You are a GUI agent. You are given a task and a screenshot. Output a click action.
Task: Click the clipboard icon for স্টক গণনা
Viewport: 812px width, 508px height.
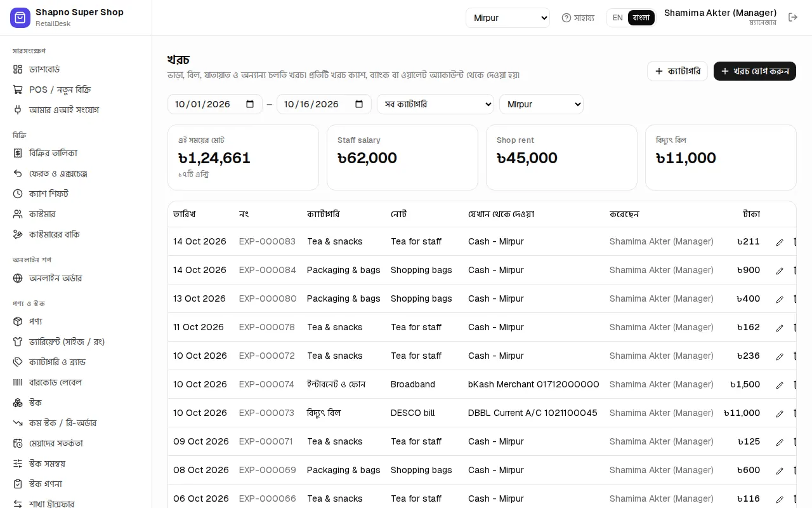(18, 484)
